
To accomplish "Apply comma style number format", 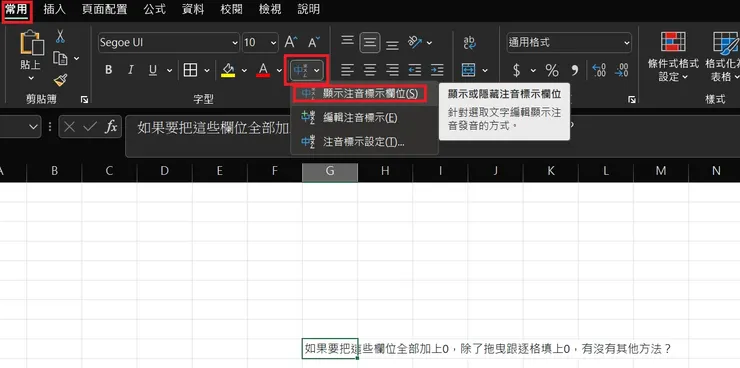I will (x=574, y=70).
